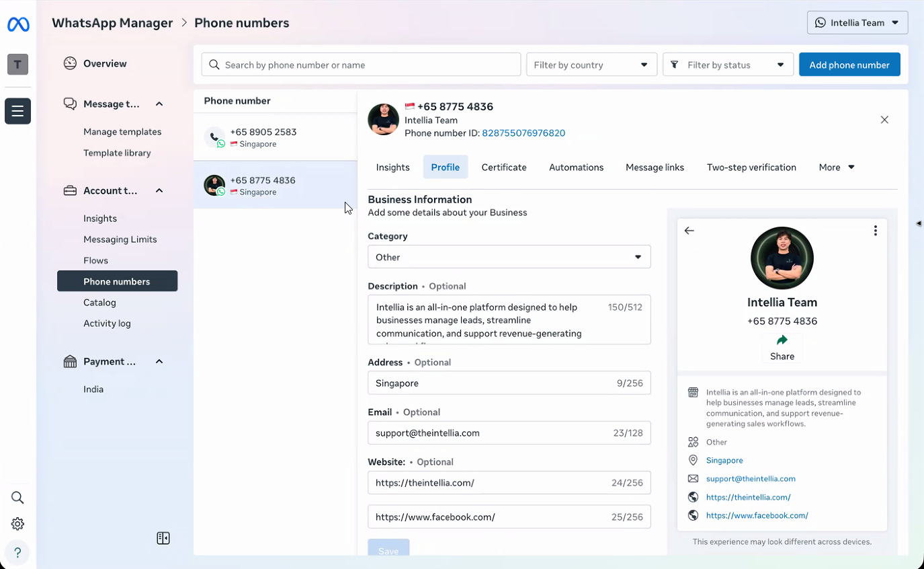924x569 pixels.
Task: Click profile photo beside +65 8775 4836 header
Action: click(384, 120)
